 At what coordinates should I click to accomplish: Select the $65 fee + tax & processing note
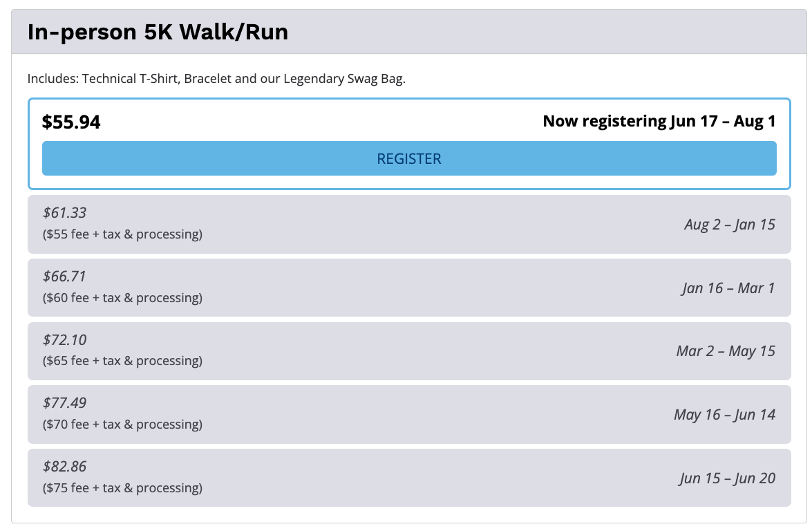123,360
